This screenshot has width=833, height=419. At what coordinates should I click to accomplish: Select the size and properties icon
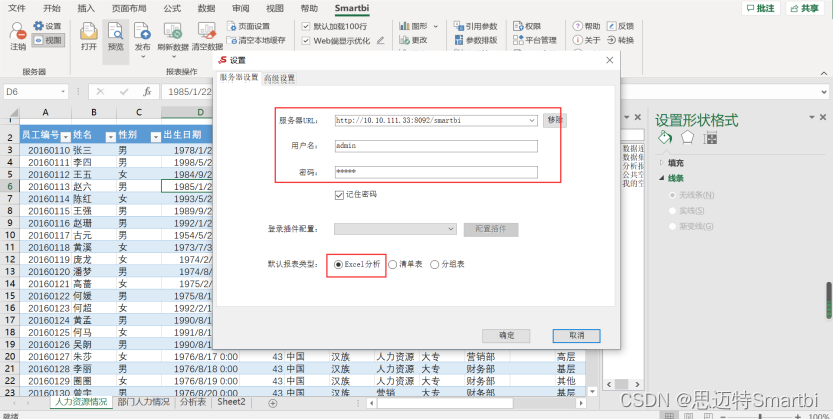(x=710, y=138)
